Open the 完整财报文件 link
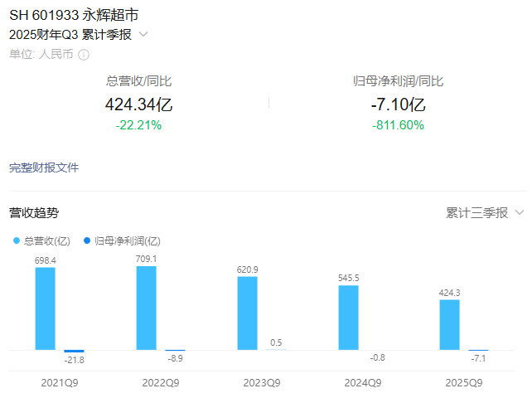 [x=44, y=167]
